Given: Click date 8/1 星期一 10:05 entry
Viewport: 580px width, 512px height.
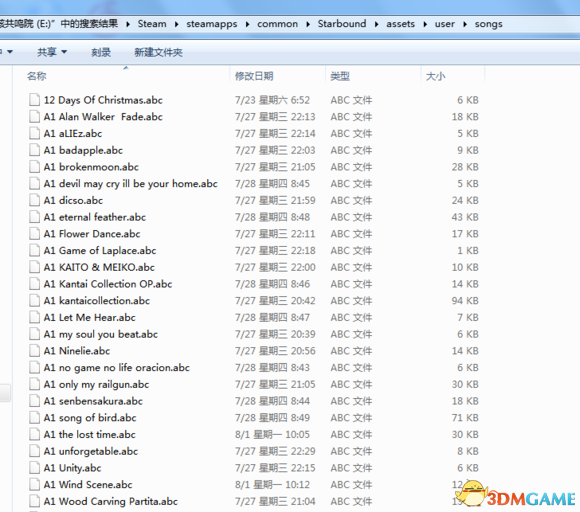Looking at the screenshot, I should 272,434.
